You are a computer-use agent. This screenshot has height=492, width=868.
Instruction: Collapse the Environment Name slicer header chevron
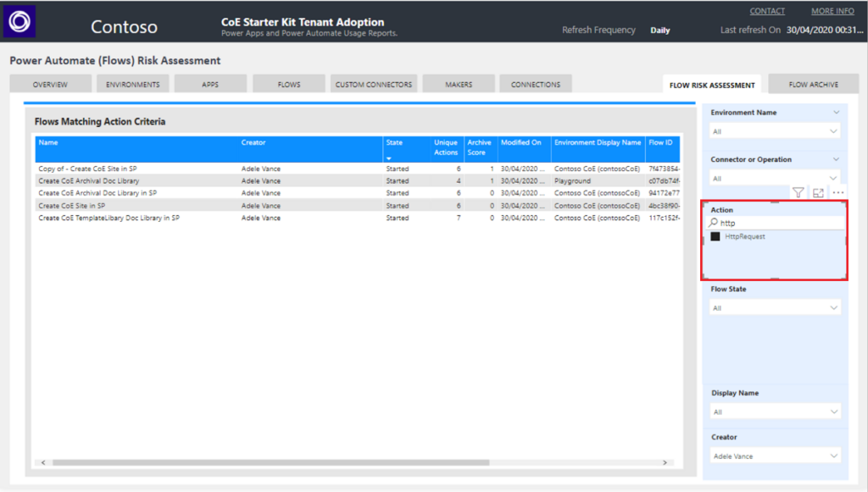click(x=836, y=113)
